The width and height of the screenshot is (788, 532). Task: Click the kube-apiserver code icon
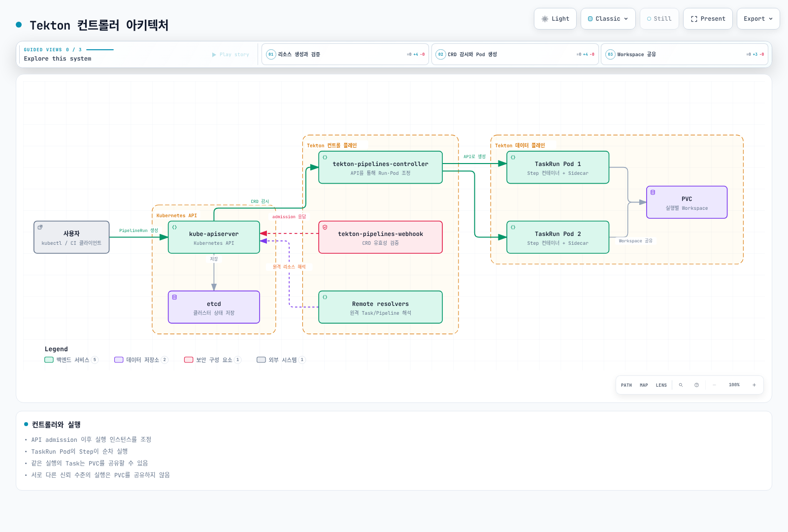pos(174,227)
